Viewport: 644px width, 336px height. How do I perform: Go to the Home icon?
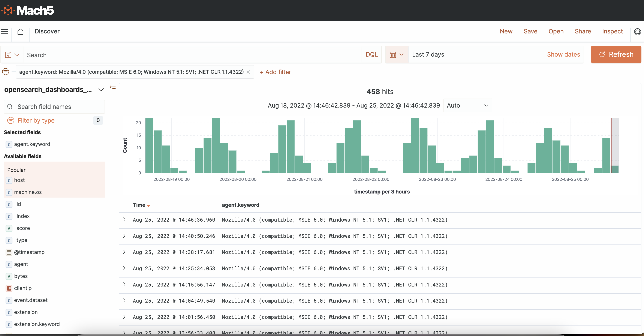(20, 32)
